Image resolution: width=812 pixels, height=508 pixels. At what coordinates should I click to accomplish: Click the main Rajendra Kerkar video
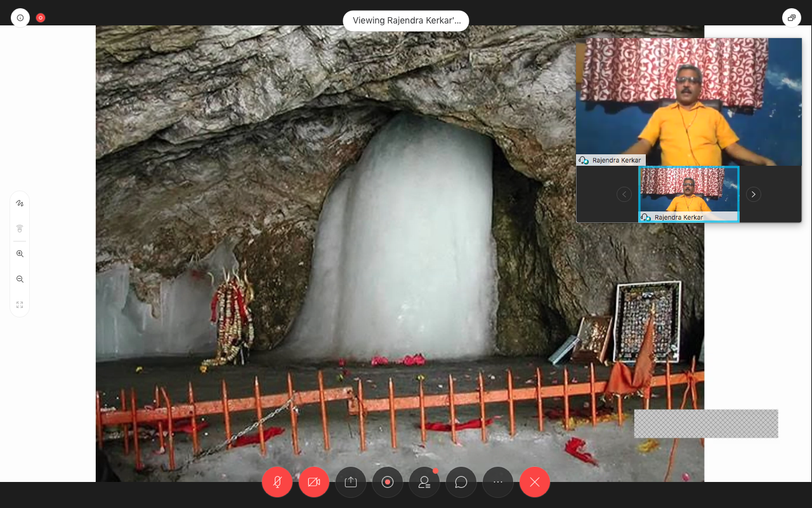tap(689, 102)
